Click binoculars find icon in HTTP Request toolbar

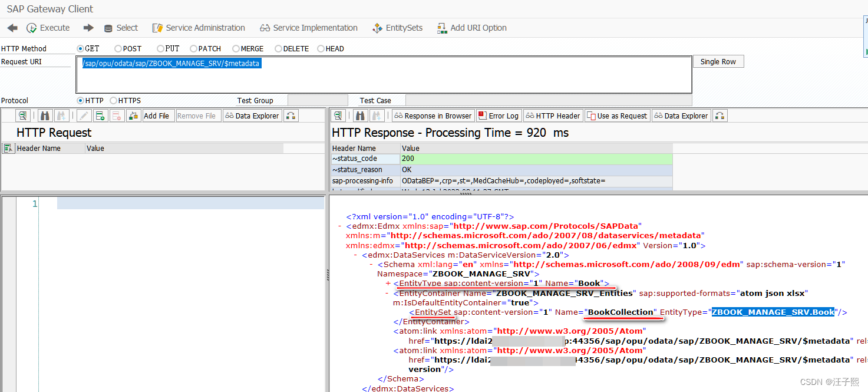coord(45,116)
